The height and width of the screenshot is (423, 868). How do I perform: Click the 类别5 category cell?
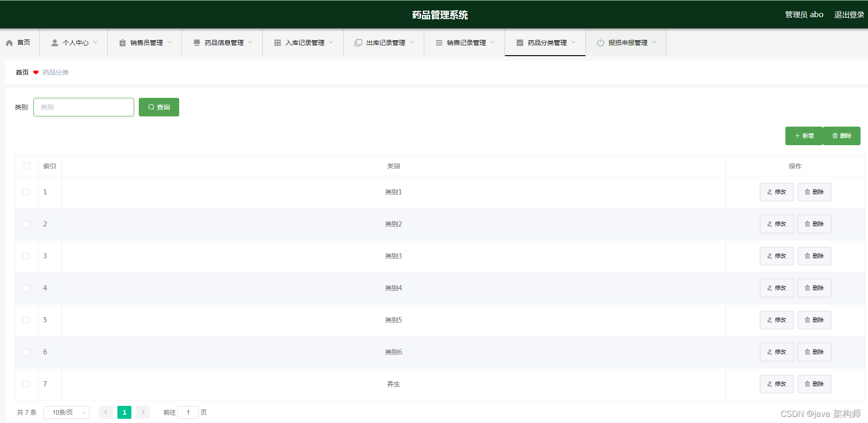point(394,320)
